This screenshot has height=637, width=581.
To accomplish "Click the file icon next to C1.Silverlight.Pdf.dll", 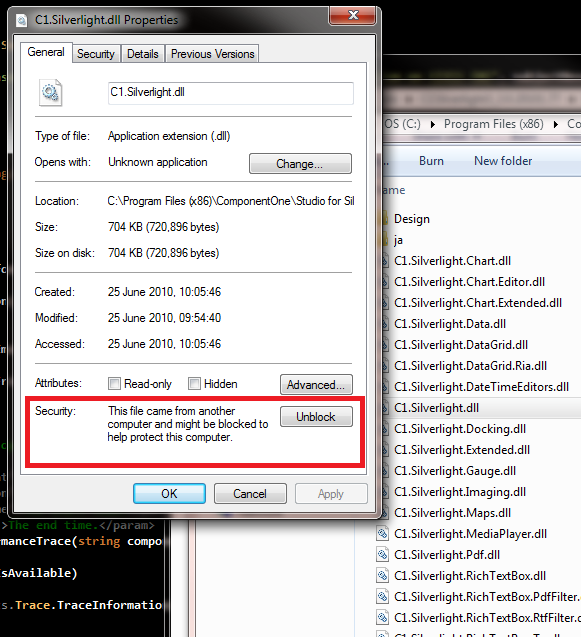I will pyautogui.click(x=382, y=555).
